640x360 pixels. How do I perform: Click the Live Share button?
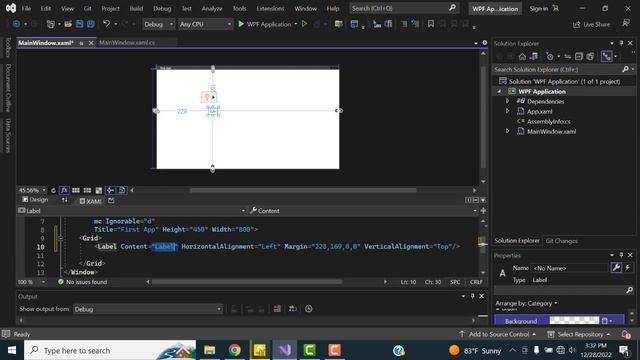[x=591, y=24]
